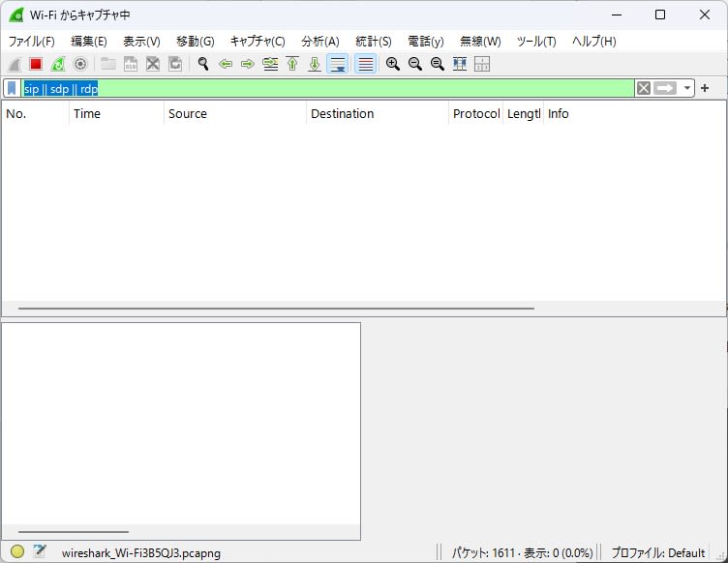Open the 分析(A) menu
The image size is (728, 563).
click(320, 42)
